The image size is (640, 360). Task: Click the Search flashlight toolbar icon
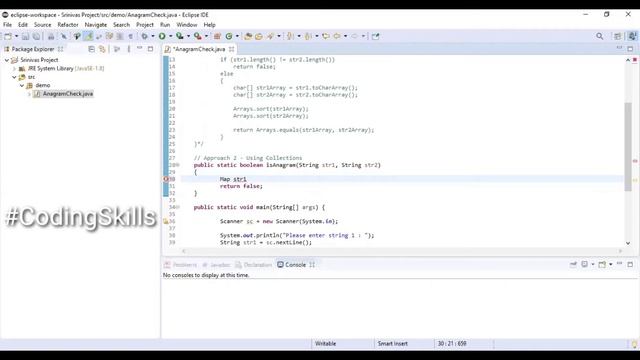pos(270,36)
